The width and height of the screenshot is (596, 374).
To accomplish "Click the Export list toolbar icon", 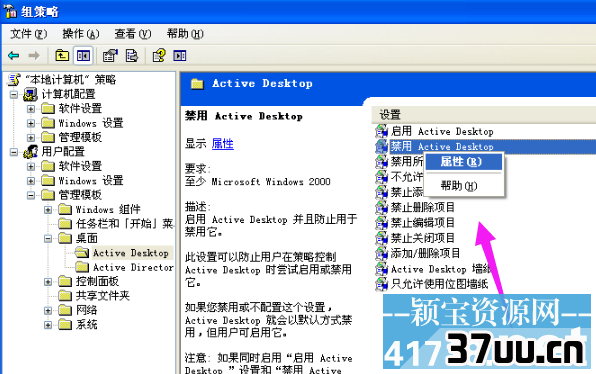I will pyautogui.click(x=132, y=56).
